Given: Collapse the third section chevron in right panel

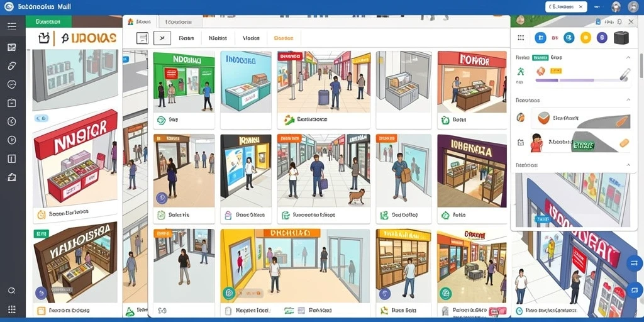Looking at the screenshot, I should [628, 165].
